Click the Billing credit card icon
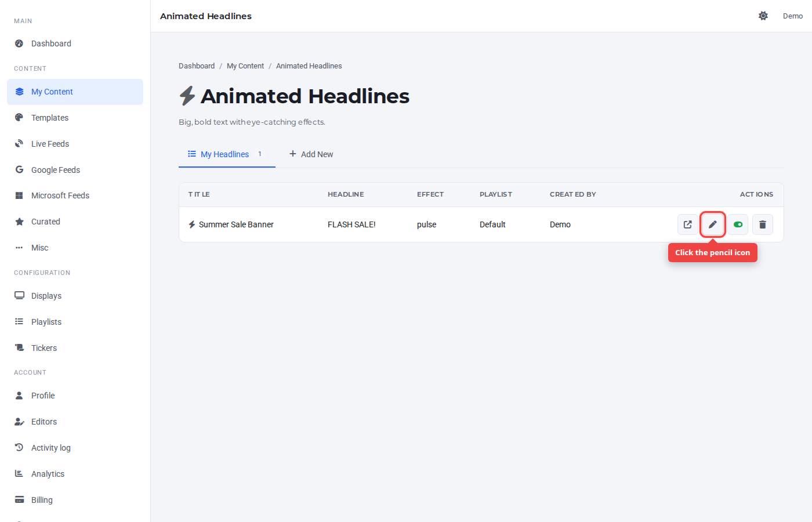The height and width of the screenshot is (522, 812). [x=19, y=499]
